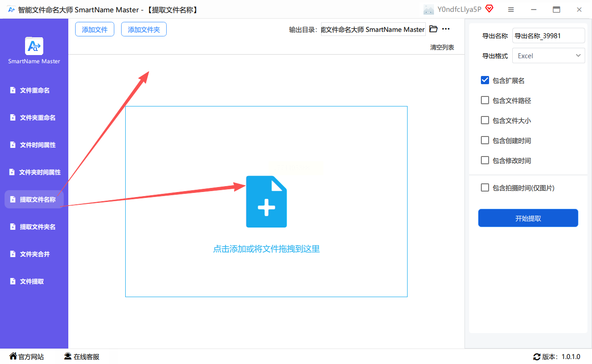Screen dimensions: 592x364
Task: Enable 包含拍摄时间(仅图片) checkbox
Action: [485, 187]
